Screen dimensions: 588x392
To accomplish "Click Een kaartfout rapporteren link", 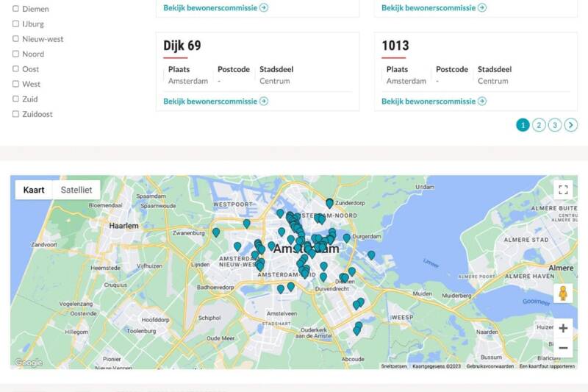I will click(x=547, y=366).
